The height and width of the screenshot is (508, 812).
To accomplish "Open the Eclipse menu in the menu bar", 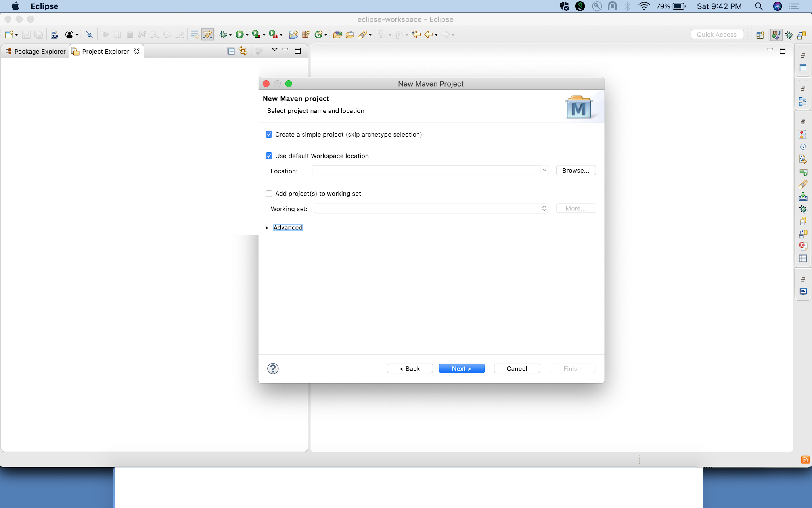I will (44, 6).
